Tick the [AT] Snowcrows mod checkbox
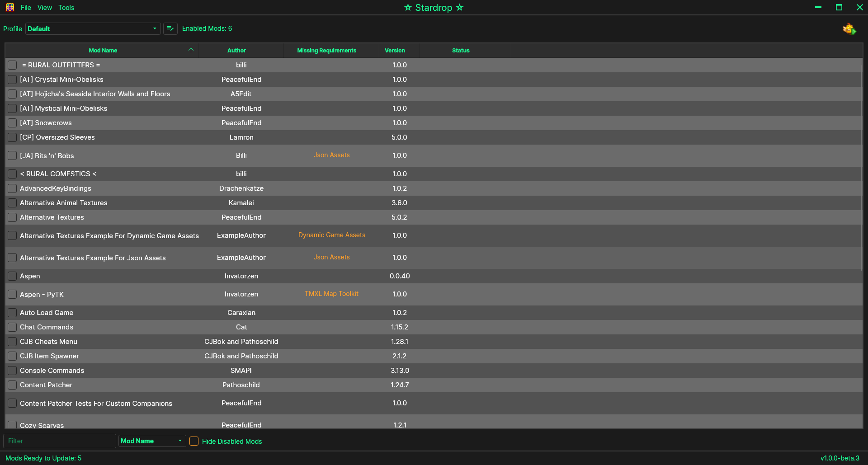 tap(12, 123)
